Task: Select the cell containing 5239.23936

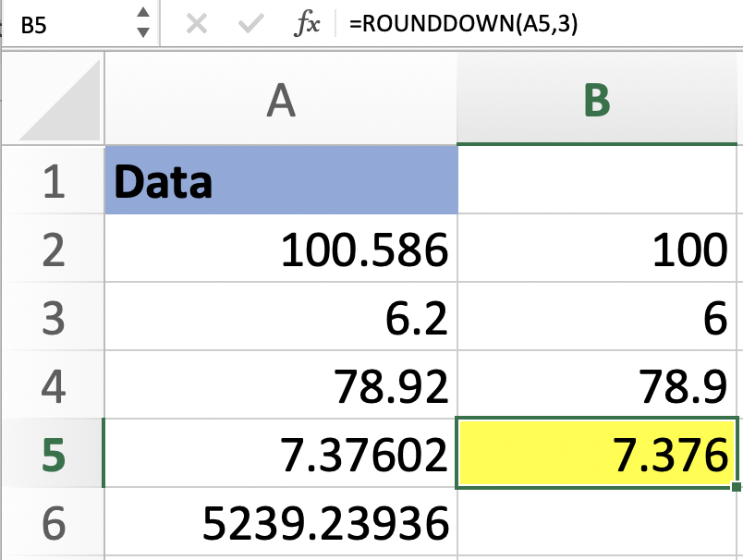Action: tap(281, 524)
